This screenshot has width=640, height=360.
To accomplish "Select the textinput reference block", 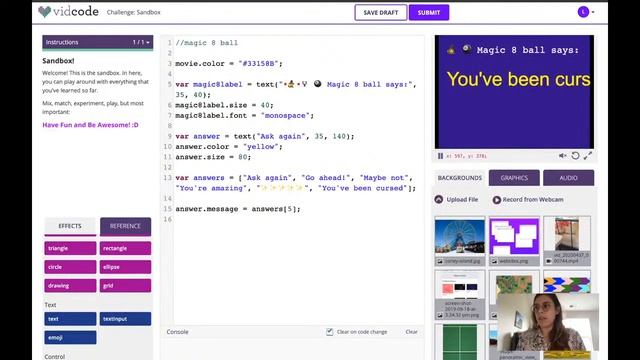I will (125, 319).
